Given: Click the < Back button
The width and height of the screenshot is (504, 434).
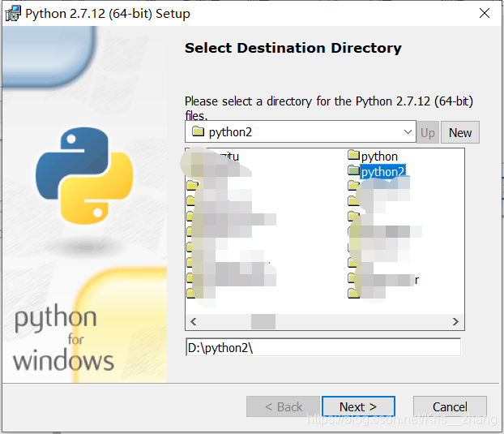Looking at the screenshot, I should pos(283,406).
